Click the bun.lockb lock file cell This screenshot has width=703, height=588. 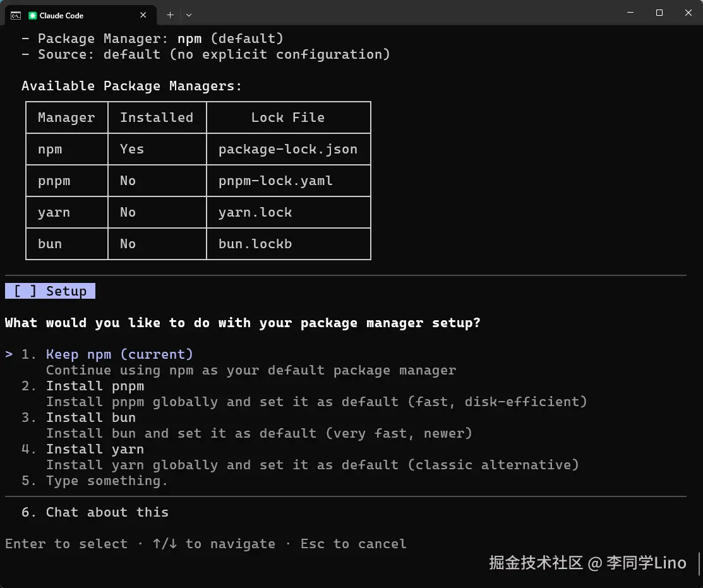pos(255,244)
